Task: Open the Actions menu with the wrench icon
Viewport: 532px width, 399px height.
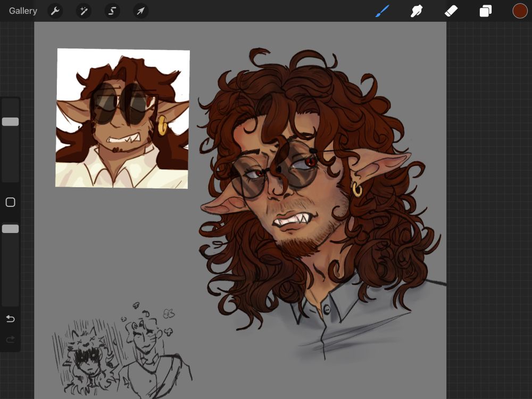Action: (x=55, y=11)
